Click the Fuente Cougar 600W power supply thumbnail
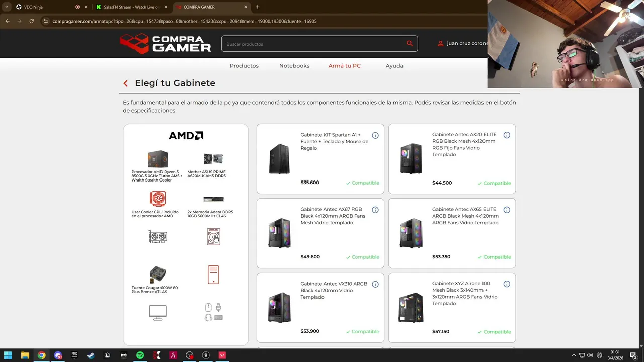644x362 pixels. (x=157, y=275)
